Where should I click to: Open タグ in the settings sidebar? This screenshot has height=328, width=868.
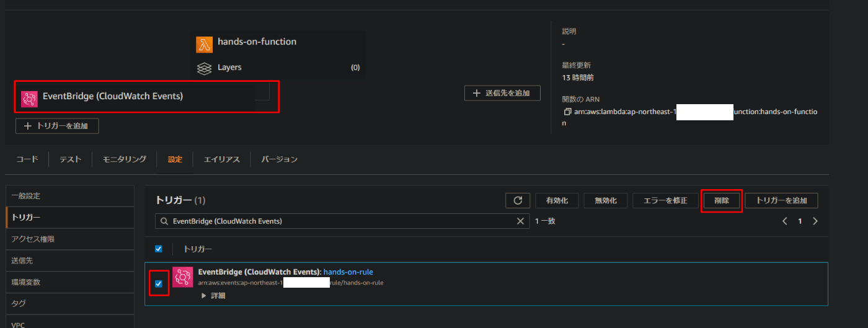pos(70,303)
